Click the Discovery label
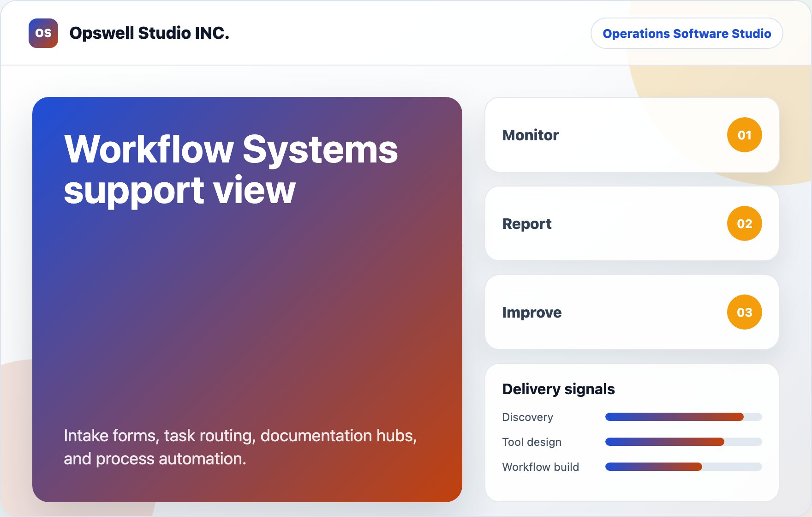 (527, 417)
